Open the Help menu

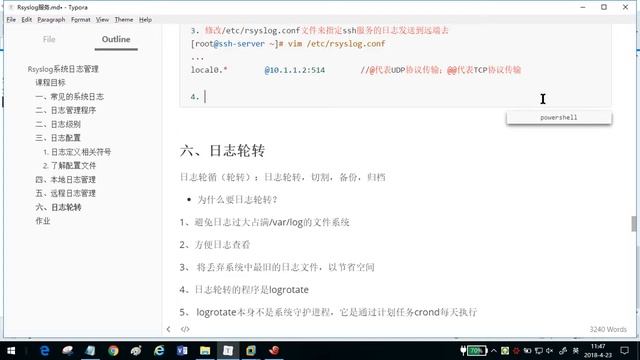(x=145, y=20)
